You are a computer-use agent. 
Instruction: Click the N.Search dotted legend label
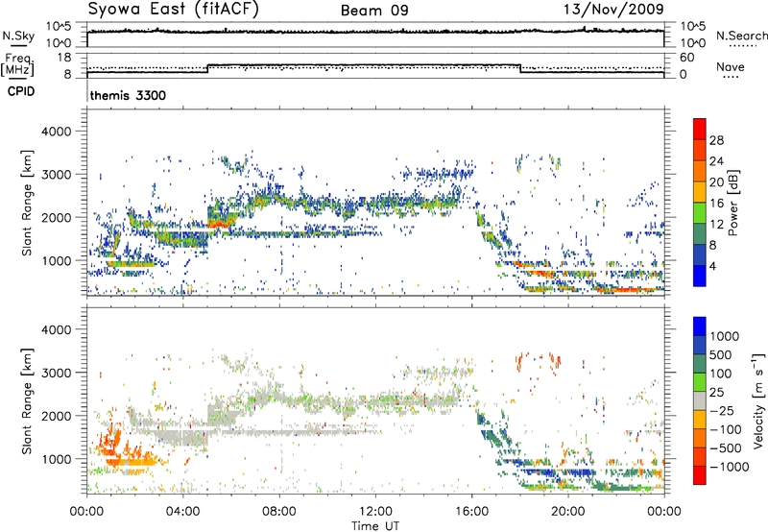point(740,36)
